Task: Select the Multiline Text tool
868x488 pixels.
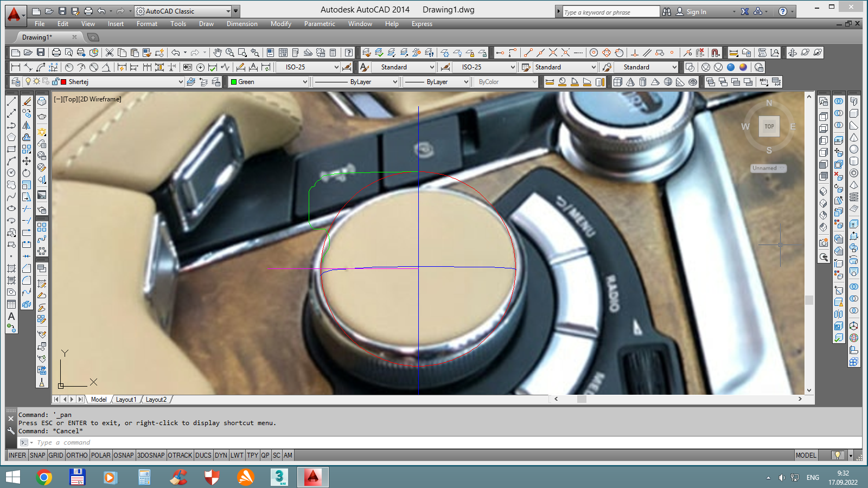Action: pos(11,316)
